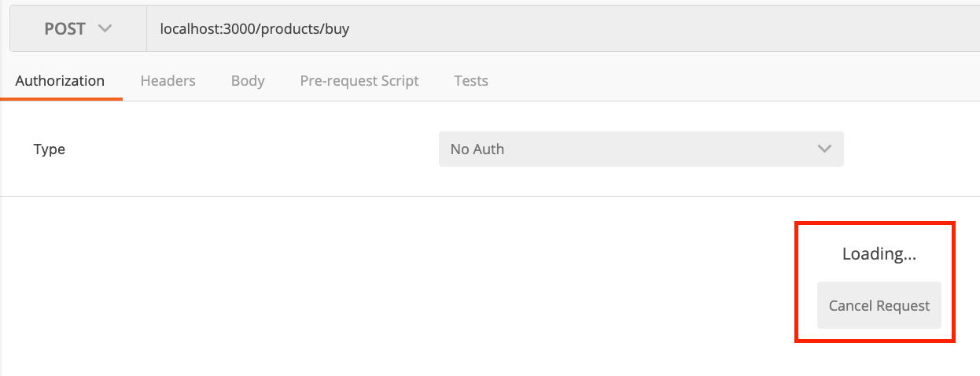
Task: Click the orange underline under Authorization
Action: tap(61, 99)
